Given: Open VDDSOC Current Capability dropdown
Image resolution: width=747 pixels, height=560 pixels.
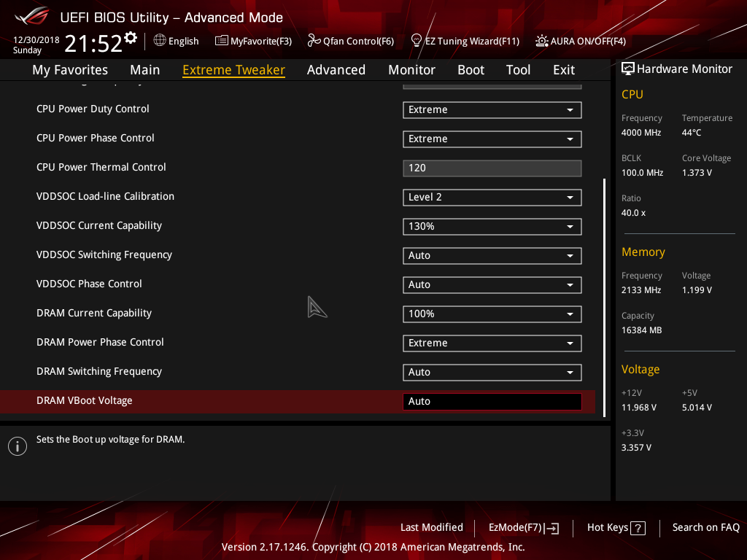Looking at the screenshot, I should [492, 227].
